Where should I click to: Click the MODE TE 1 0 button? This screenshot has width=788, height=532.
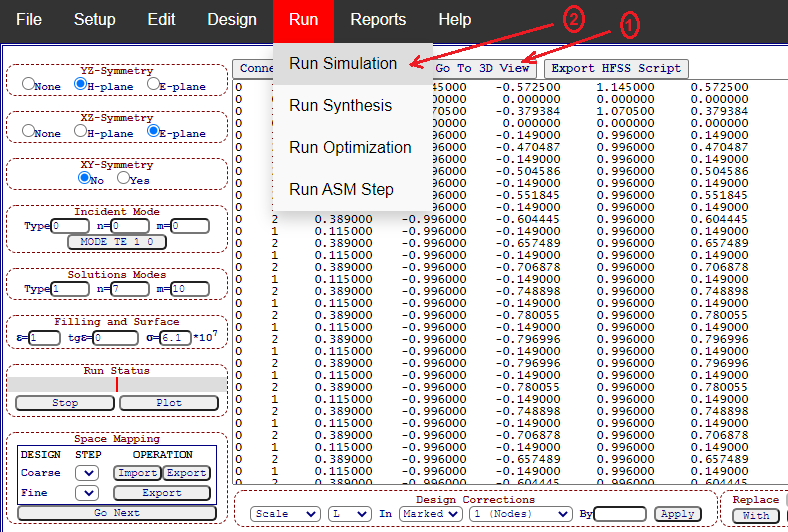point(117,242)
